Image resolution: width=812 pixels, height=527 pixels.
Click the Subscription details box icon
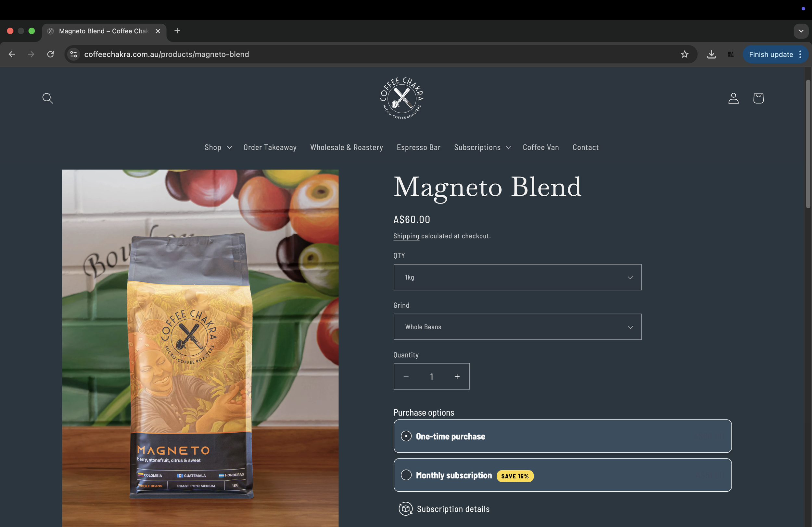(405, 509)
